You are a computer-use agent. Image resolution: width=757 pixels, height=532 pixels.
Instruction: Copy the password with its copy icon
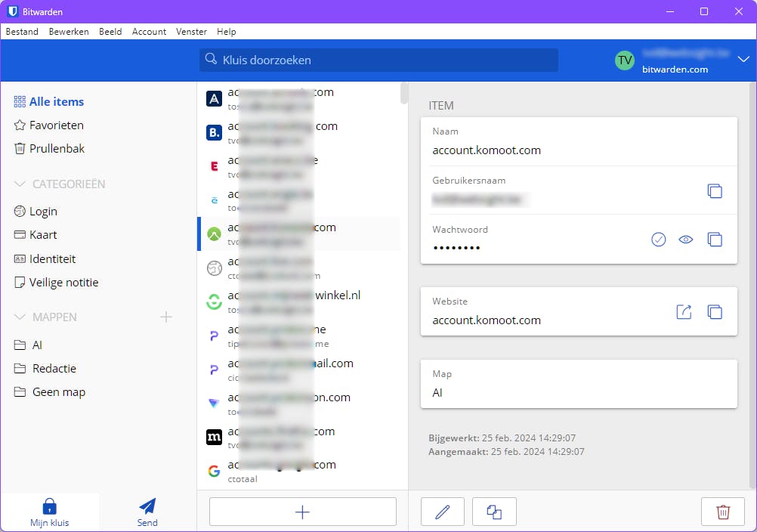click(715, 240)
